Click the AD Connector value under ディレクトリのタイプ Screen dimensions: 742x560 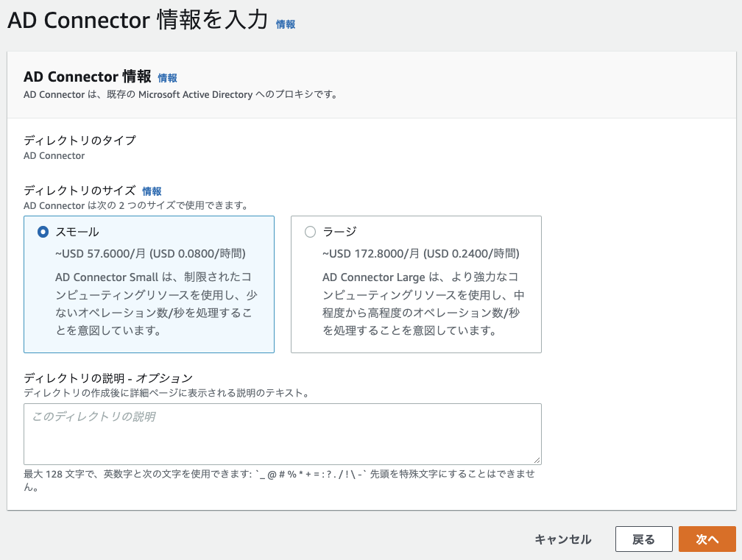click(x=54, y=155)
